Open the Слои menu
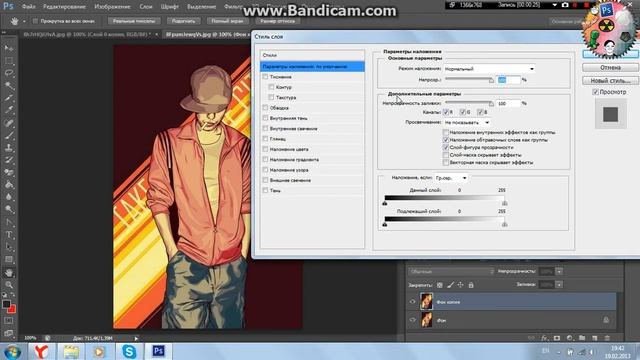 146,7
